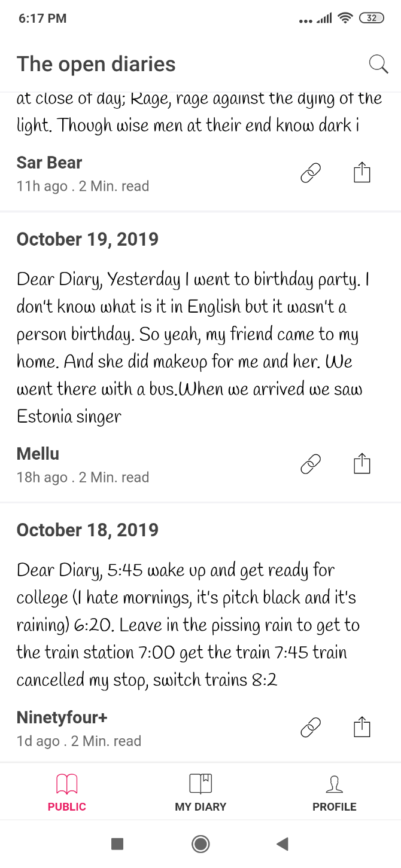The height and width of the screenshot is (868, 401).
Task: Open the October 19, 2019 entry
Action: click(x=87, y=239)
